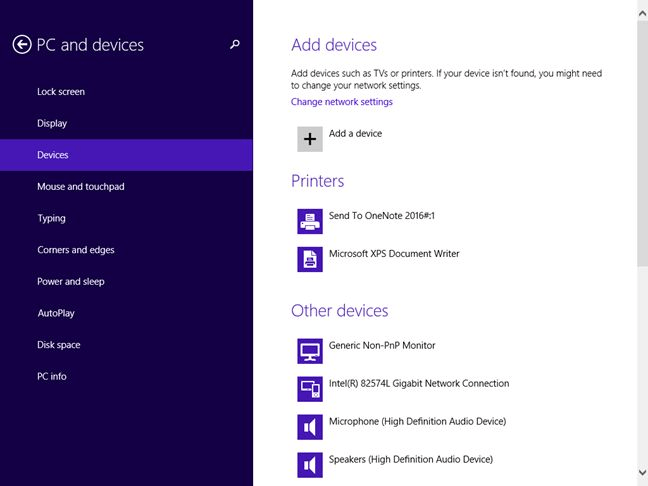Image resolution: width=648 pixels, height=486 pixels.
Task: Click the 'Add a device' label
Action: click(x=355, y=133)
